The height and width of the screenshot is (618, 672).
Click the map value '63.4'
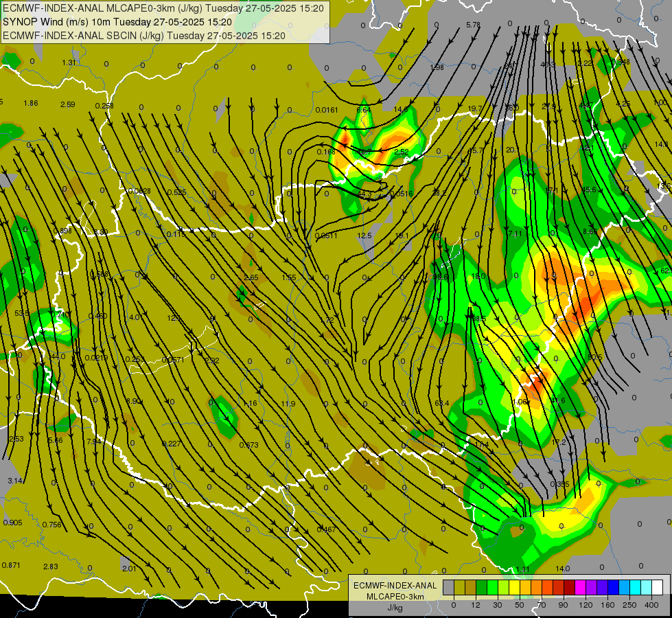pyautogui.click(x=441, y=403)
